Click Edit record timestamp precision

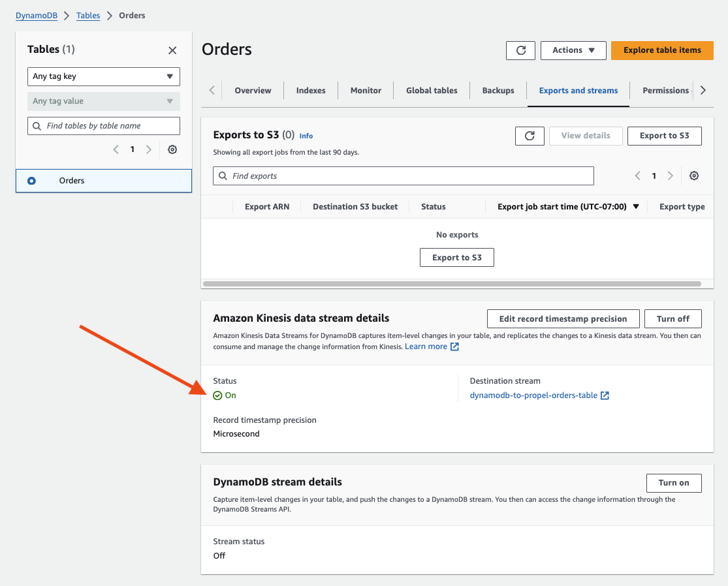click(x=563, y=318)
